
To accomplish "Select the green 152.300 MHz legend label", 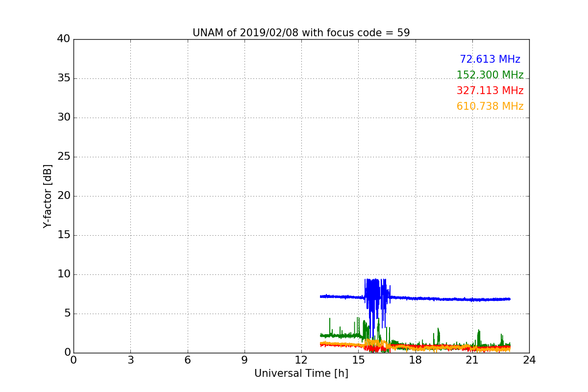I will (x=490, y=75).
